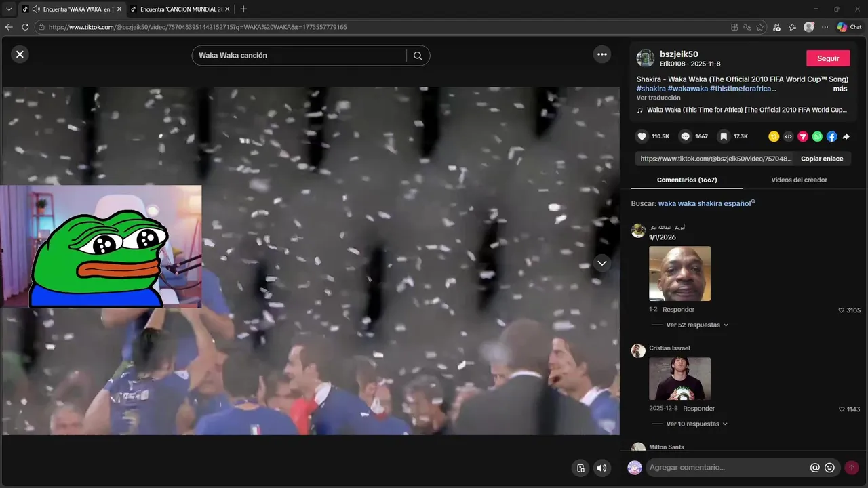Switch to Videos del creador tab
Screen dimensions: 868x488
799,180
